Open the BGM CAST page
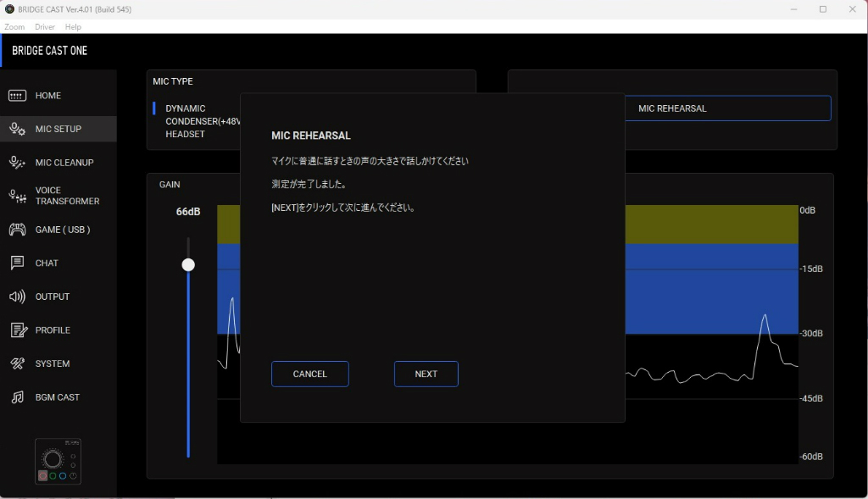The width and height of the screenshot is (868, 499). (58, 397)
